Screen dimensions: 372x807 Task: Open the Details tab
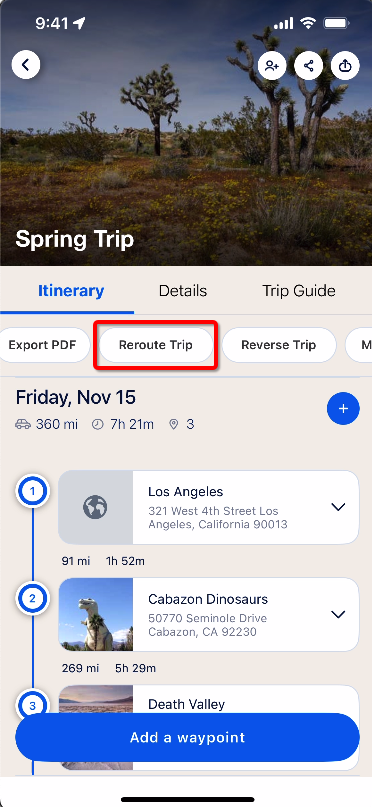[183, 291]
